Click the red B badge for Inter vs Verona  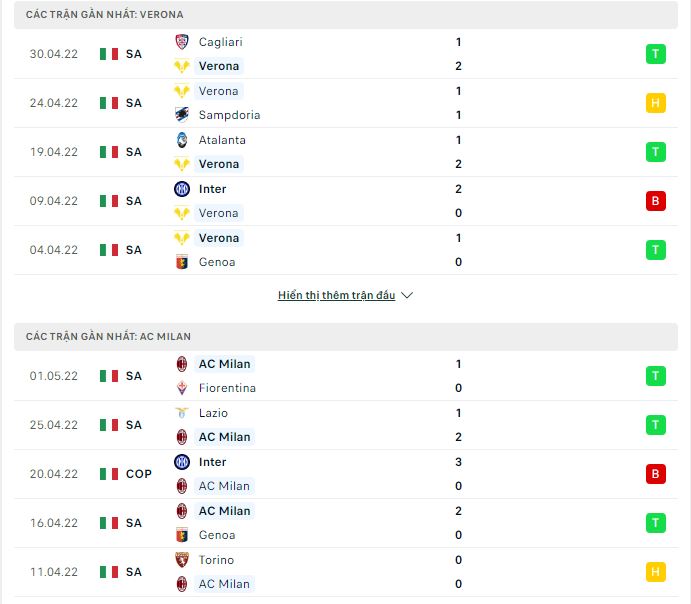[655, 201]
